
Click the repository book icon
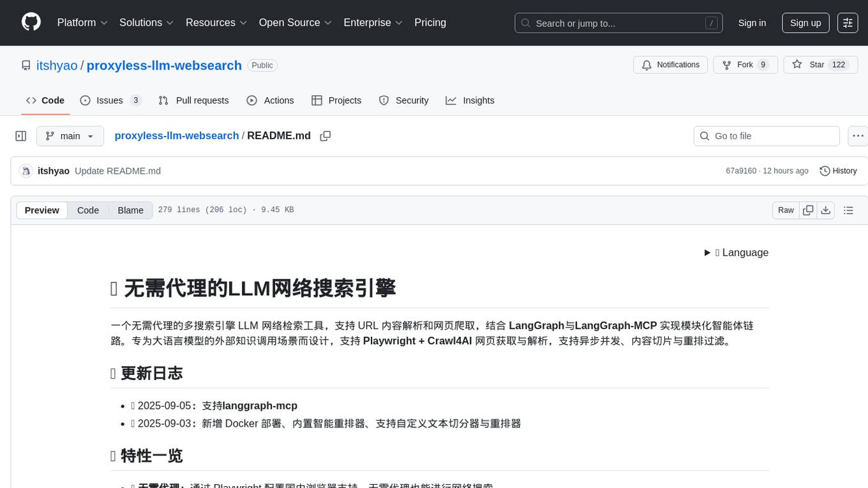pyautogui.click(x=26, y=65)
